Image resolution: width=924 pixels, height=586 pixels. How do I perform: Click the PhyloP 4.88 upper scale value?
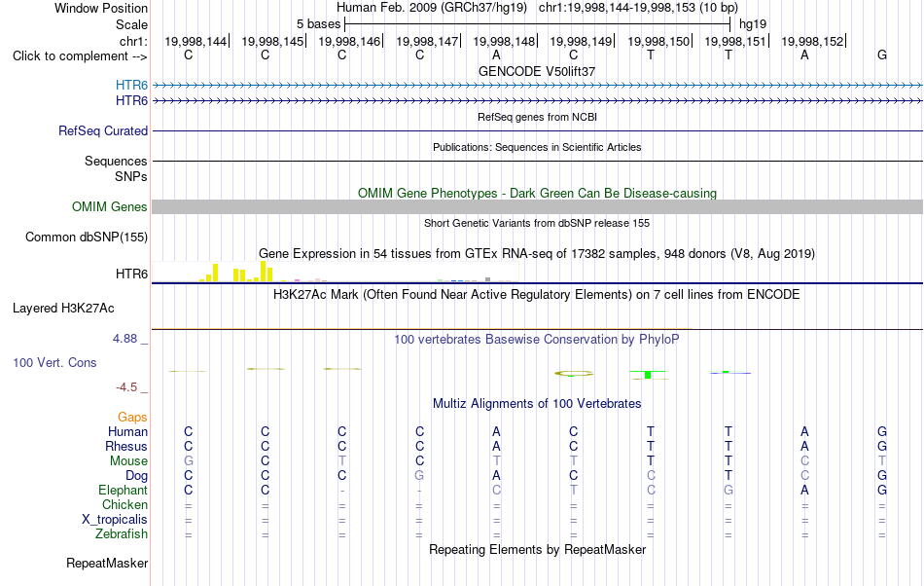(124, 339)
